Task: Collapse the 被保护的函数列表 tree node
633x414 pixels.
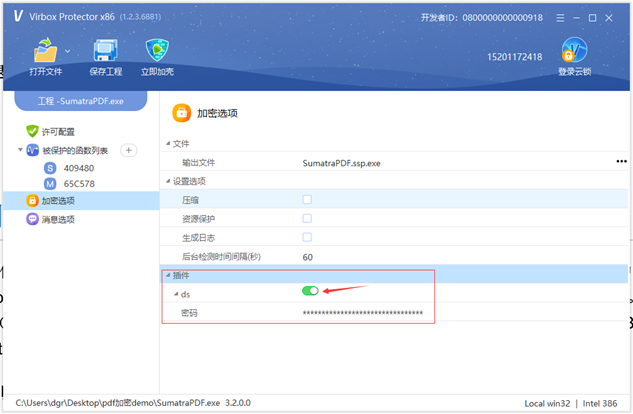Action: (20, 150)
